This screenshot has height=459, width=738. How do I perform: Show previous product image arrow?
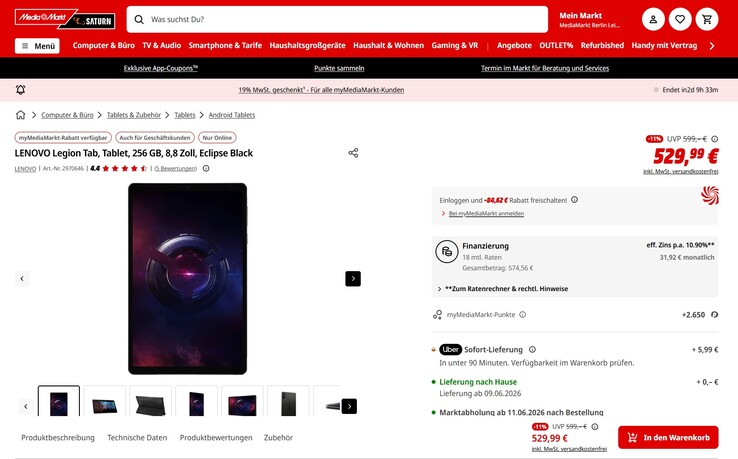22,279
